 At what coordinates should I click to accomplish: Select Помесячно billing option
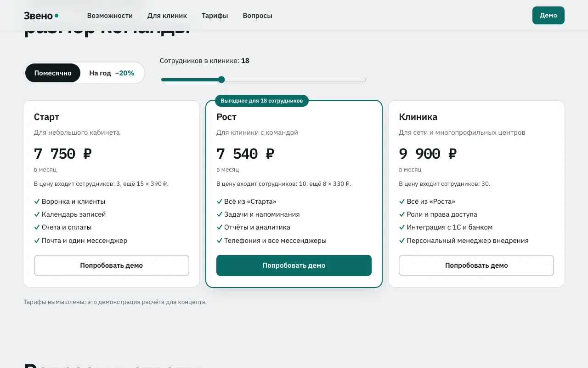point(53,73)
